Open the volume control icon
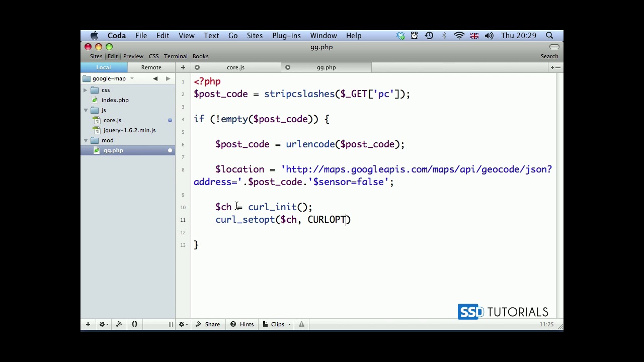This screenshot has height=362, width=644. [489, 36]
